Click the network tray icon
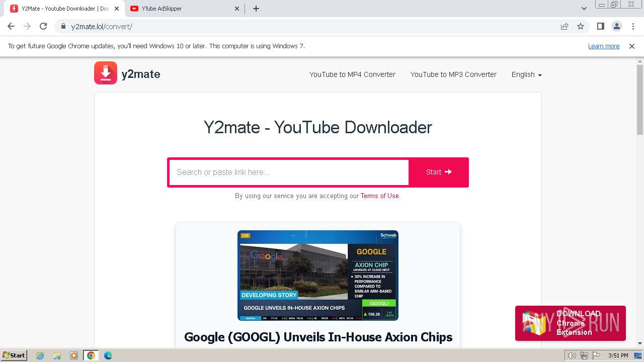Viewport: 644px width, 362px height. [584, 355]
